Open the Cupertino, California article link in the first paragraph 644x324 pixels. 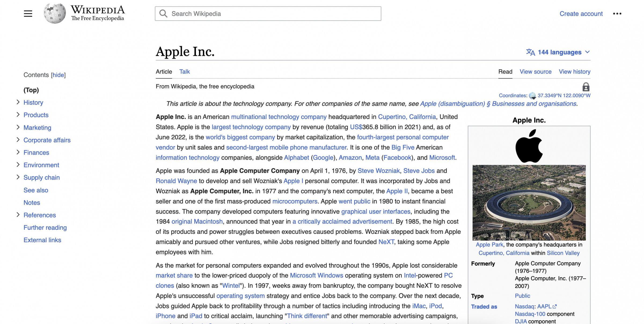pos(407,117)
